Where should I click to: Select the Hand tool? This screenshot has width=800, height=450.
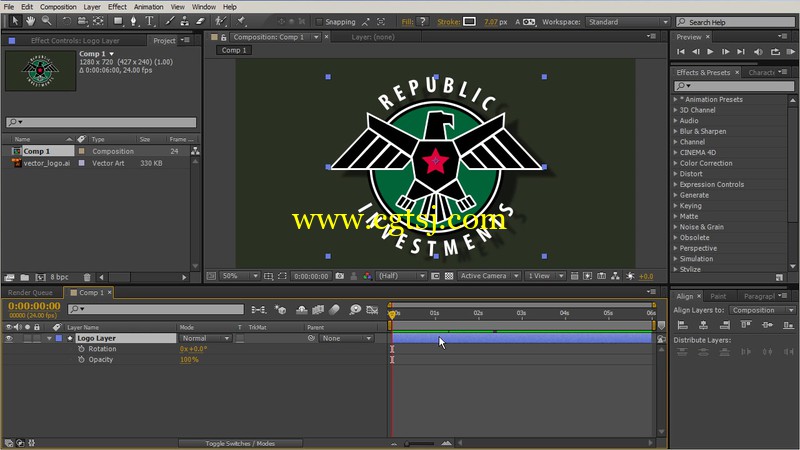[x=31, y=21]
